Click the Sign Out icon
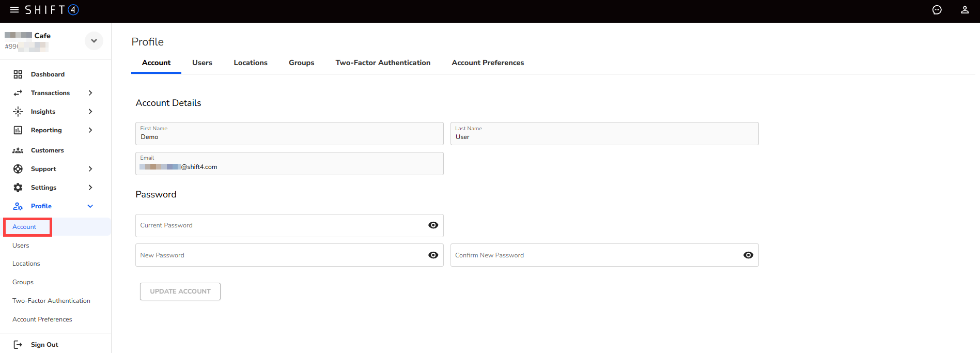 click(x=18, y=345)
